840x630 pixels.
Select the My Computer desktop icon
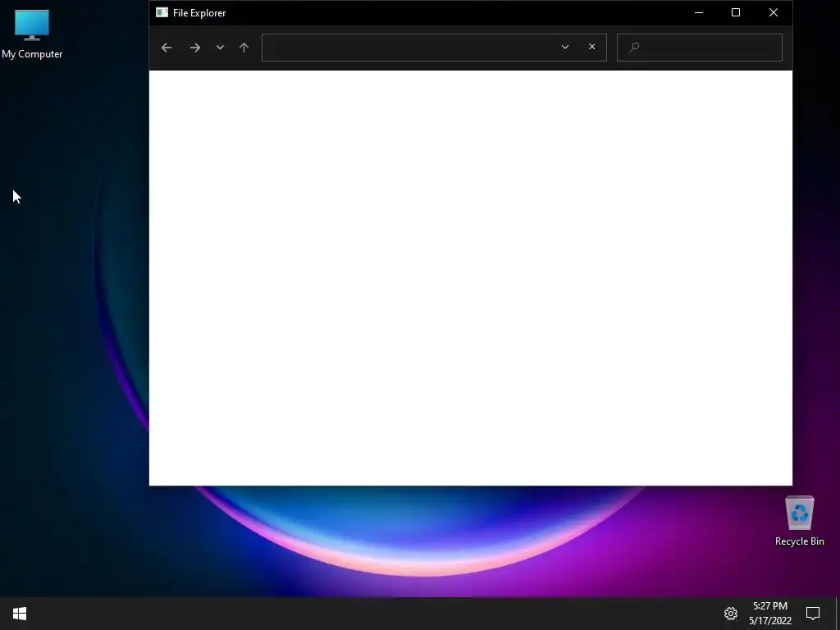coord(32,34)
